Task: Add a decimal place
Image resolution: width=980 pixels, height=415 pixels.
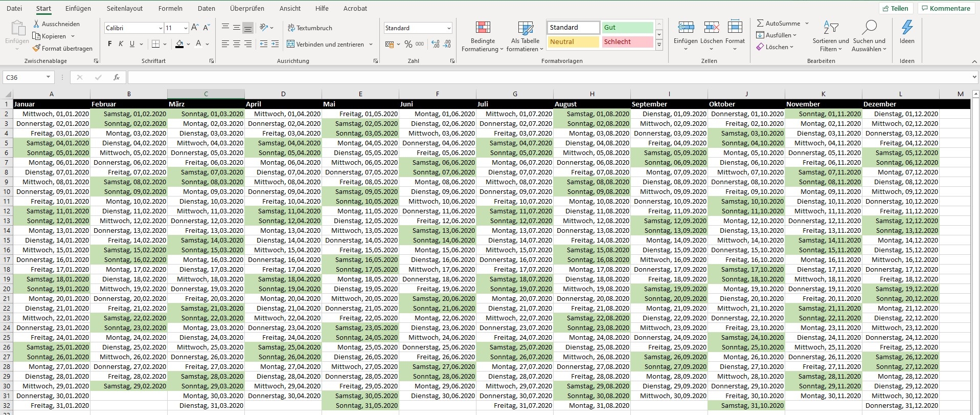Action: coord(436,44)
